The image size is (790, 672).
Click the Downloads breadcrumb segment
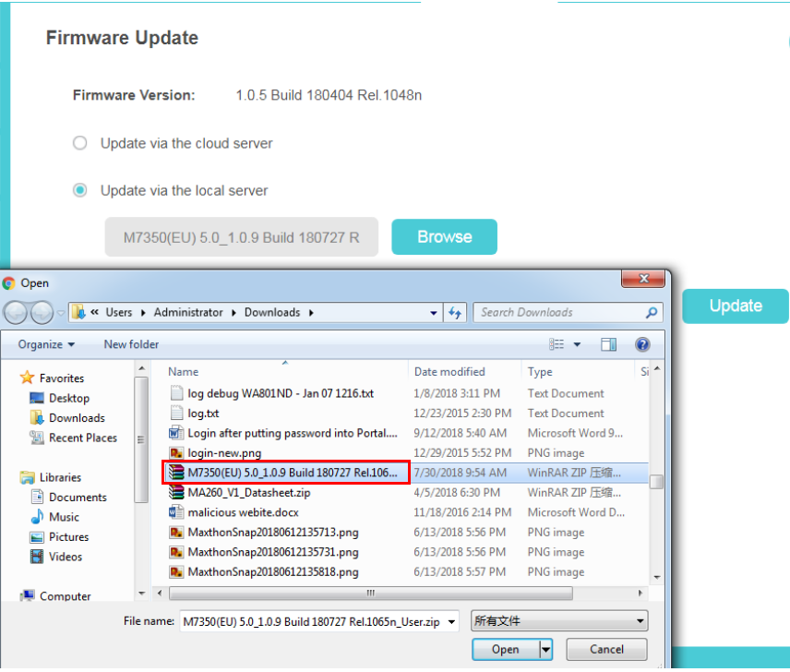tap(272, 312)
